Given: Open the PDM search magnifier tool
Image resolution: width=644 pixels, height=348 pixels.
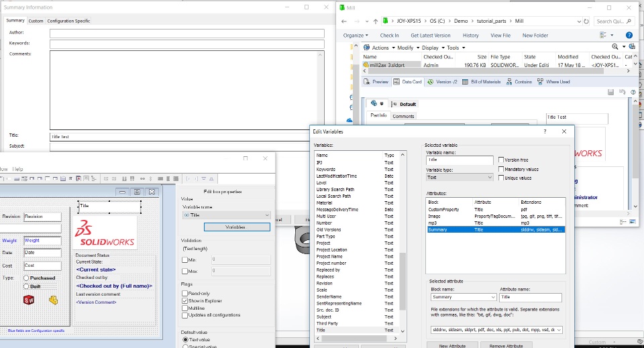Looking at the screenshot, I should 615,47.
